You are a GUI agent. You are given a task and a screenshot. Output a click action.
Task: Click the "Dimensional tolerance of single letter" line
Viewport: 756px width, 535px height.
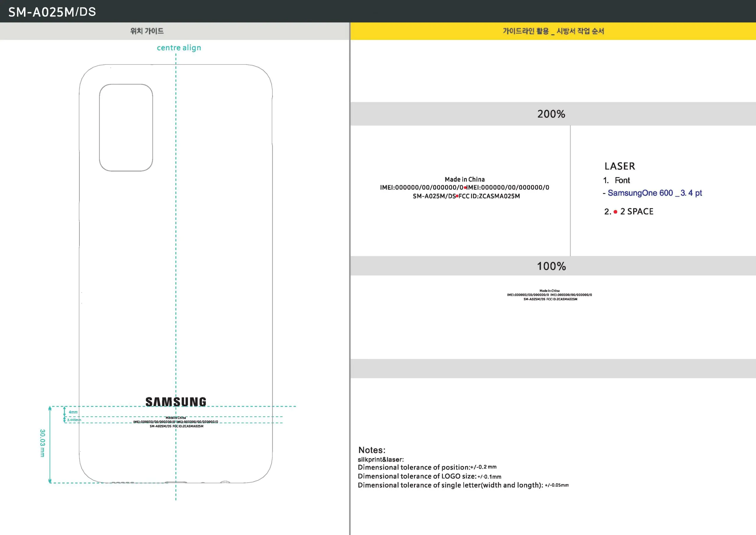coord(463,485)
